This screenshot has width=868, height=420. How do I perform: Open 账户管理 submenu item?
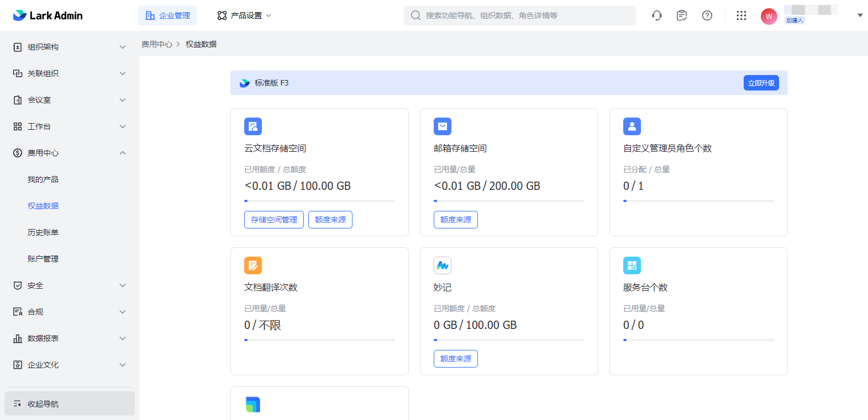43,259
